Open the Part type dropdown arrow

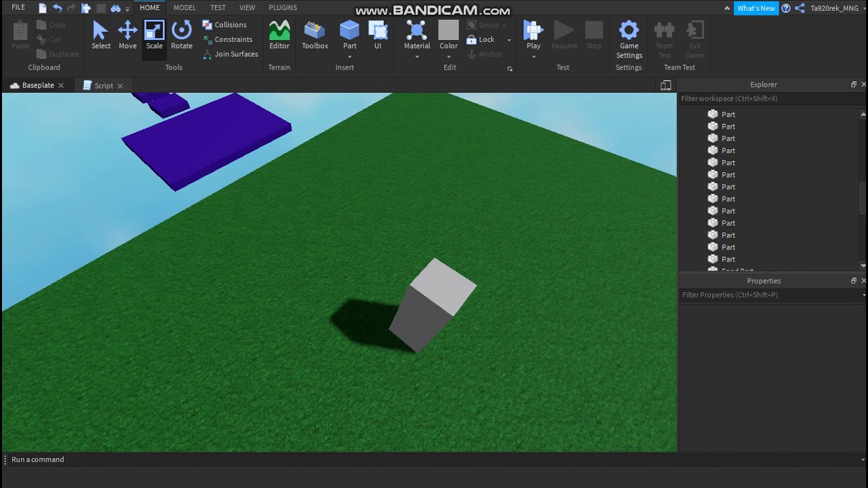pyautogui.click(x=350, y=57)
